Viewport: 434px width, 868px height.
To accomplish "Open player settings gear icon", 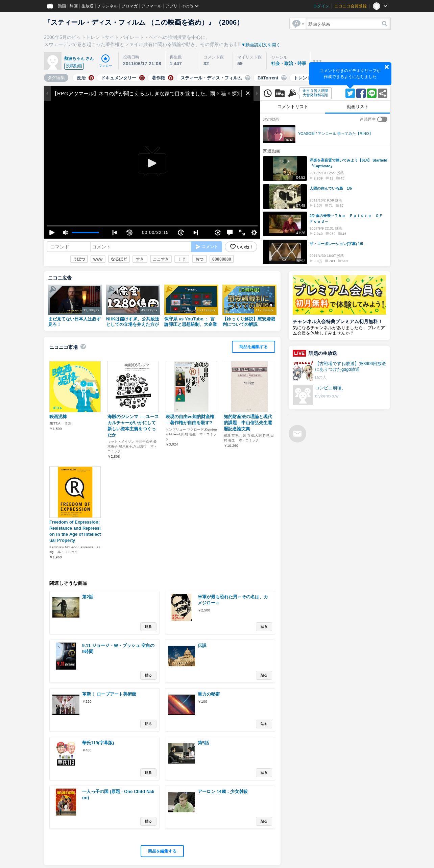I will [x=254, y=233].
